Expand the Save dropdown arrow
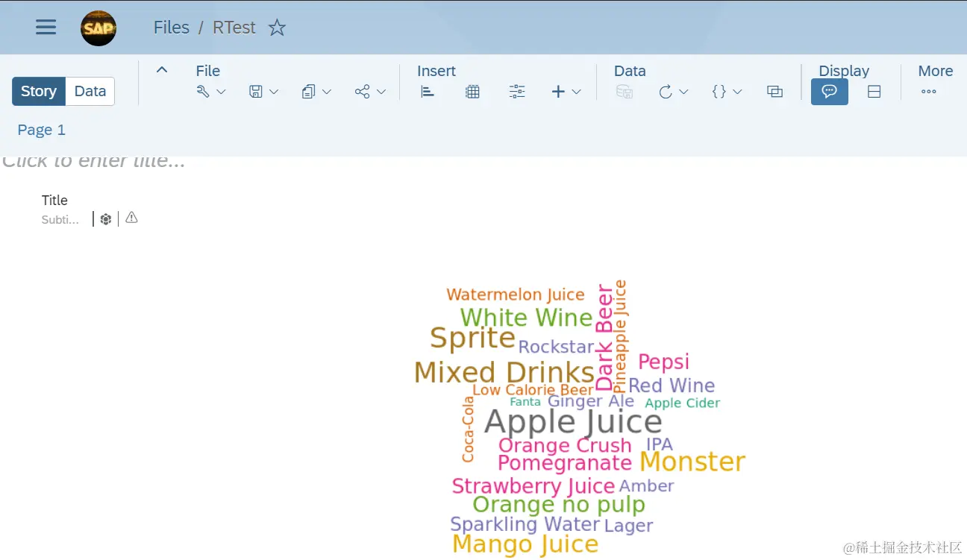Screen dimensions: 967x560 274,92
